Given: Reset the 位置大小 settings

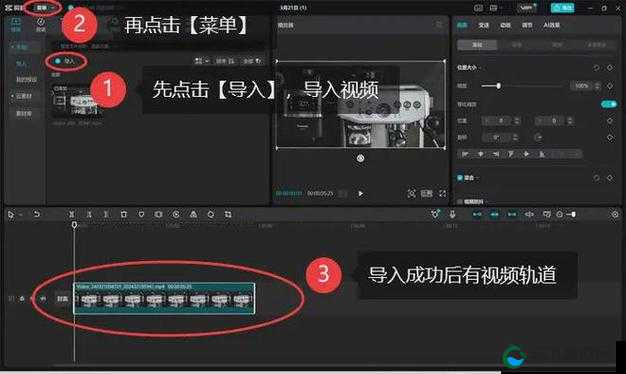Looking at the screenshot, I should [x=596, y=68].
